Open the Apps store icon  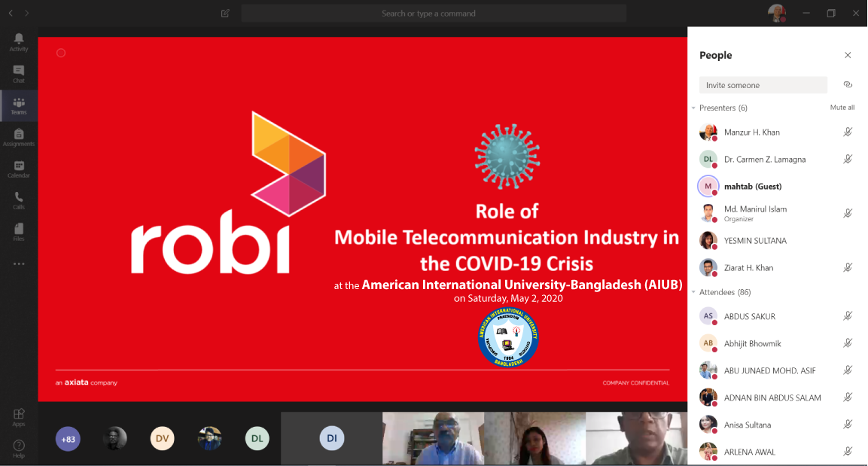pos(19,417)
